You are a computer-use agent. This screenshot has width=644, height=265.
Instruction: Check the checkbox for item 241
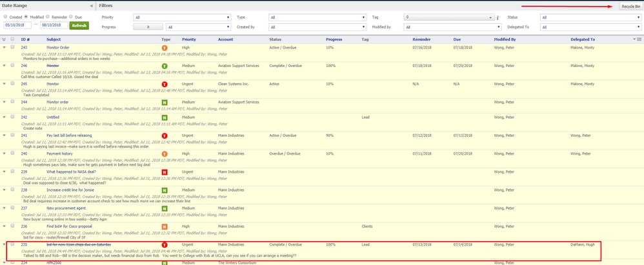[x=12, y=135]
